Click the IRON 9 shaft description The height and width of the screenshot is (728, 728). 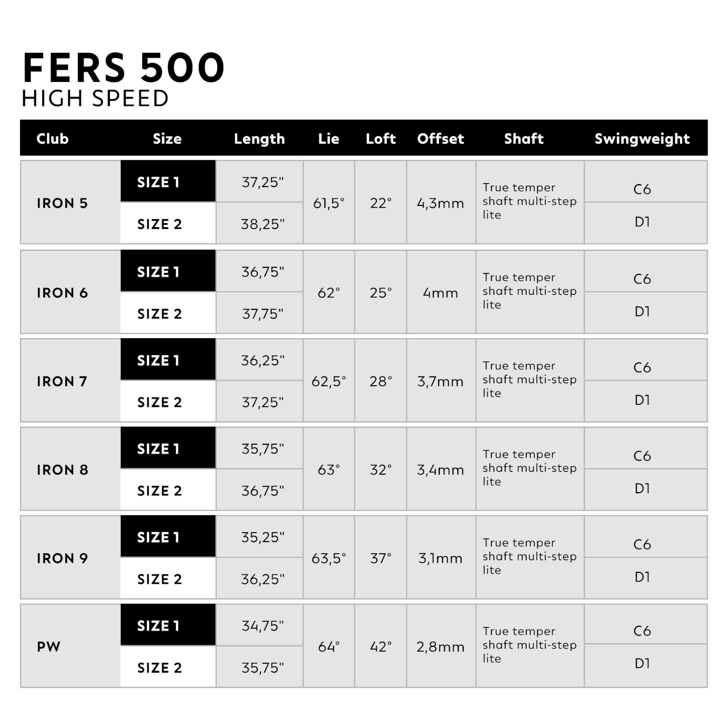tap(529, 556)
